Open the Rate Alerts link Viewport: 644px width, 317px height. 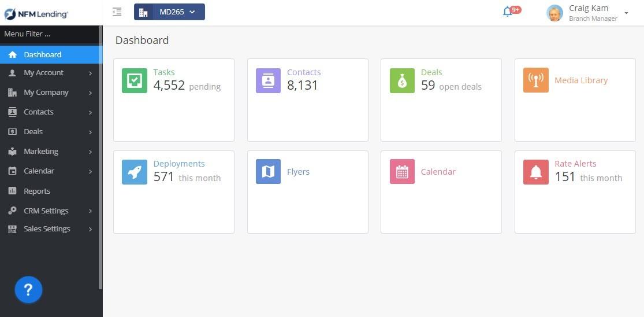click(x=575, y=164)
